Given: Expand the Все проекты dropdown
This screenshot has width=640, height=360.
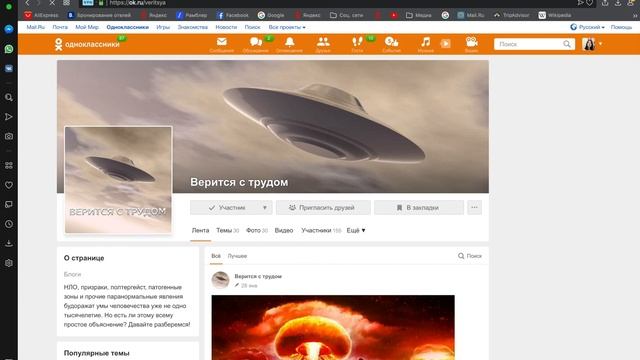Looking at the screenshot, I should pos(287,27).
